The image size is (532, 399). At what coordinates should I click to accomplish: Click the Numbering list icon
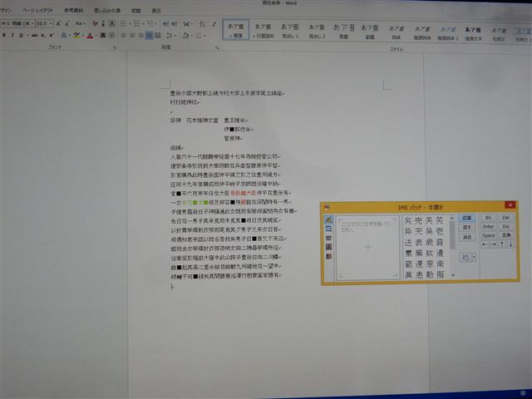136,24
